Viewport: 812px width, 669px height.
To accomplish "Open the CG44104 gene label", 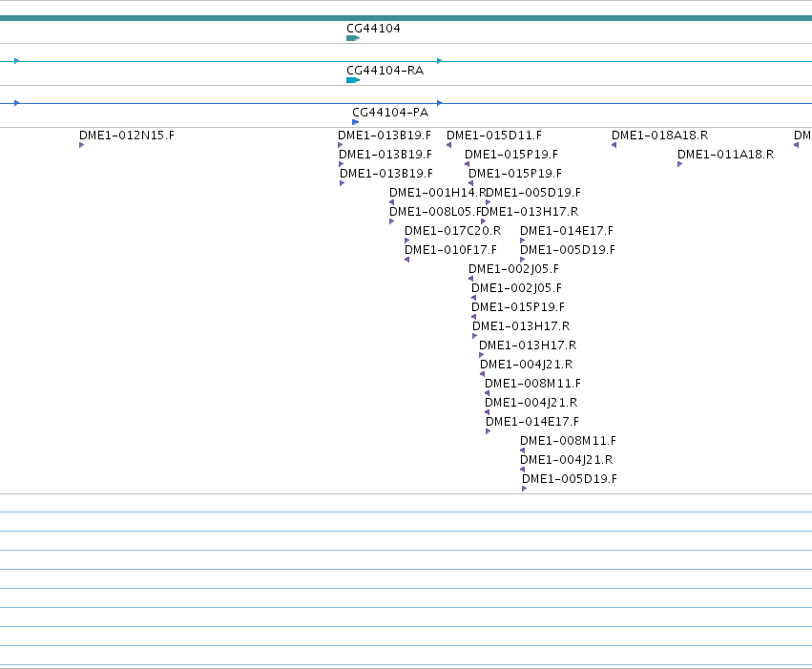I will [373, 29].
